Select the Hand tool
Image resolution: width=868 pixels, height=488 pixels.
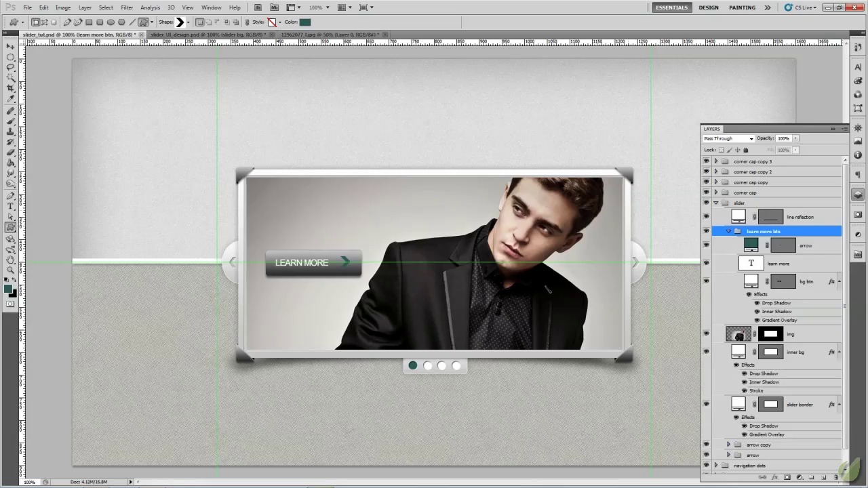11,259
